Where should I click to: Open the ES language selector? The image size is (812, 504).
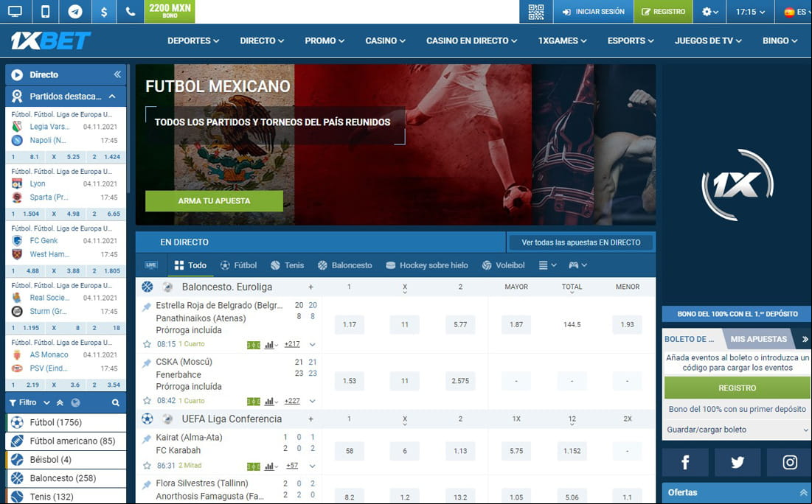(x=795, y=11)
